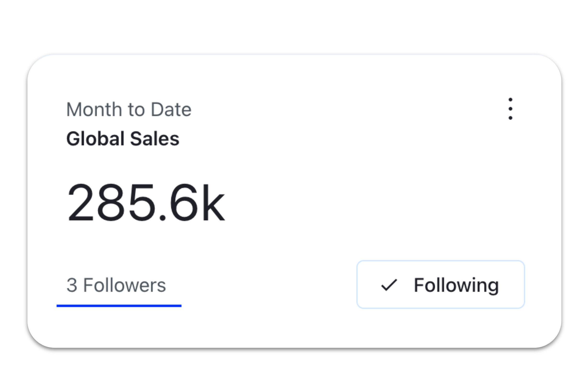Screen dimensions: 588x389
Task: Click the 285.6k sales value
Action: coord(146,202)
